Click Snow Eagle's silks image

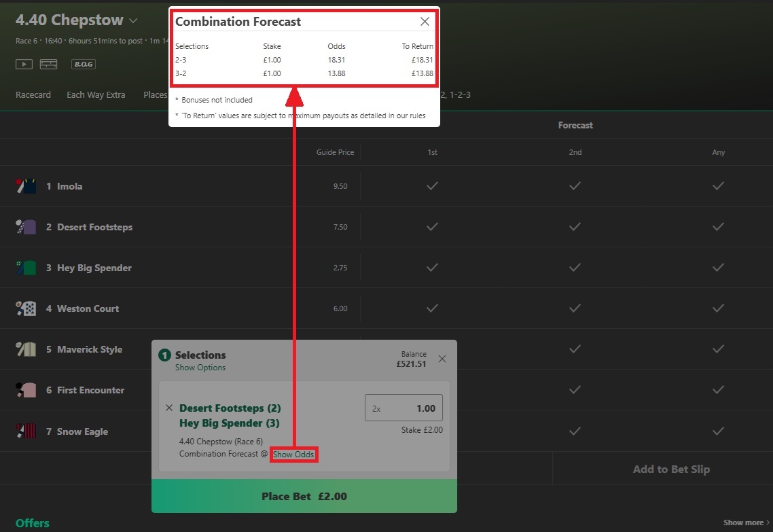(26, 431)
